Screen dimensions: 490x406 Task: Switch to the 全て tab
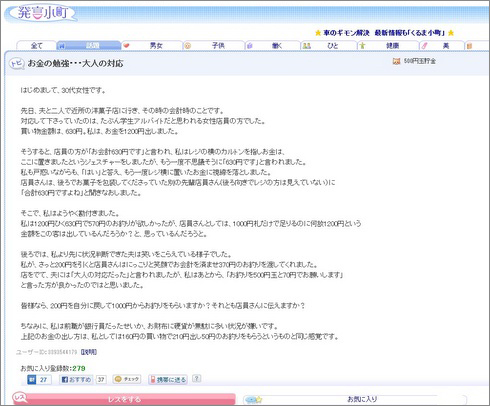[36, 45]
